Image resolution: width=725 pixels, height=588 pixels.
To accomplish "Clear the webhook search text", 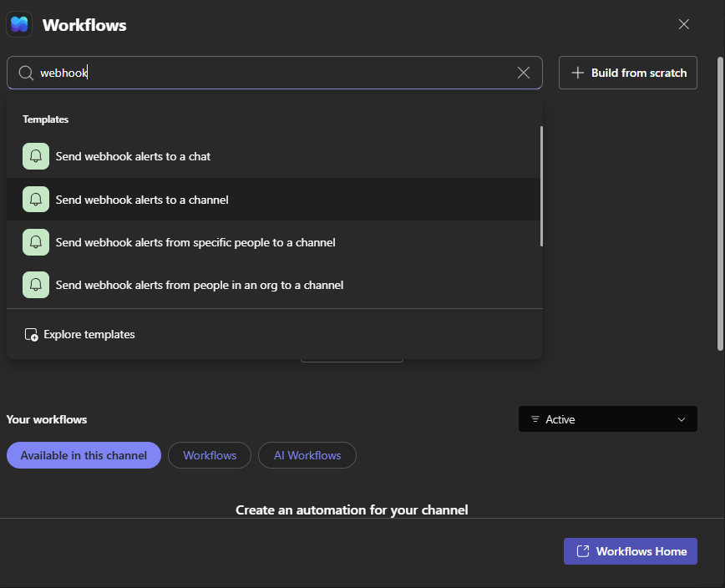I will click(524, 73).
